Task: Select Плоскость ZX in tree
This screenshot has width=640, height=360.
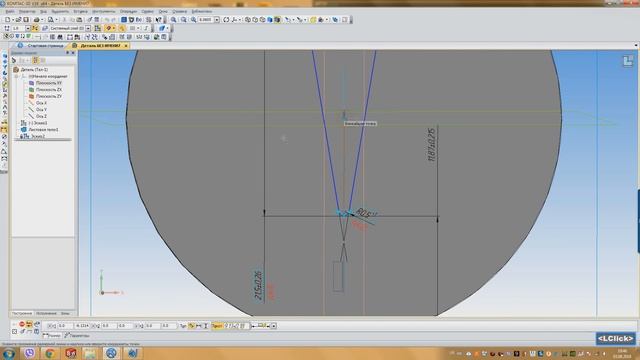Action: (x=49, y=89)
